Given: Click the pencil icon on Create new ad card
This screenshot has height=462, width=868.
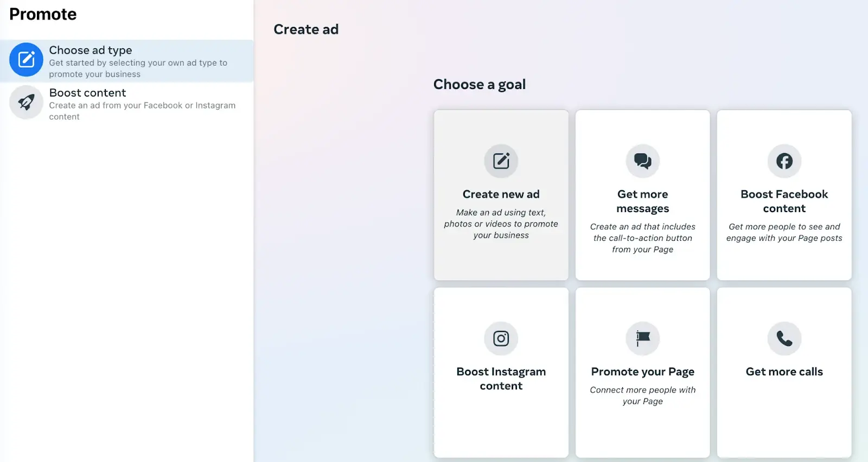Looking at the screenshot, I should pyautogui.click(x=501, y=161).
